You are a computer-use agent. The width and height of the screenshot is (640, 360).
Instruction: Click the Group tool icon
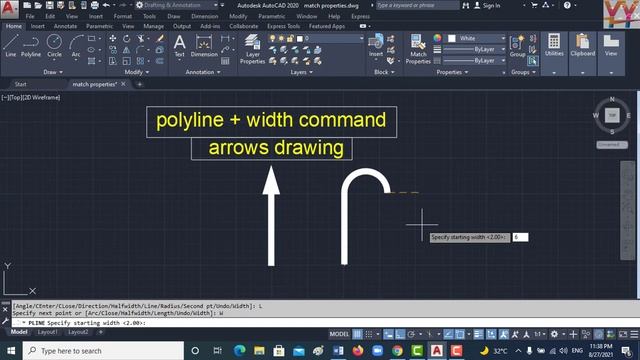517,45
